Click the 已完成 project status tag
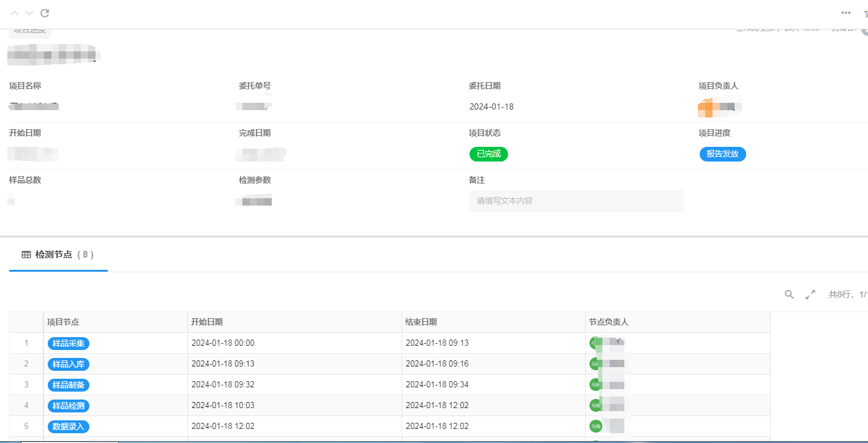 pyautogui.click(x=488, y=154)
